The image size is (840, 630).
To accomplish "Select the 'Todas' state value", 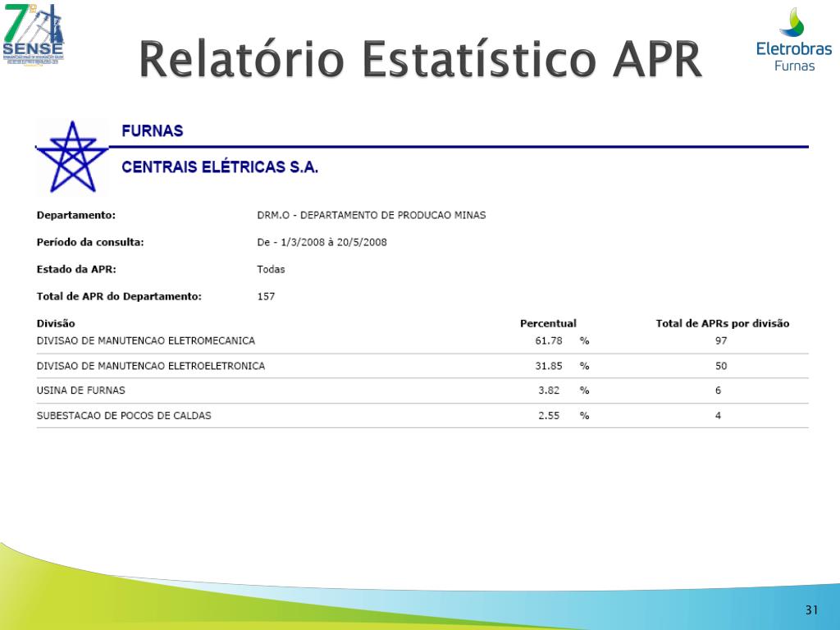I will 271,269.
